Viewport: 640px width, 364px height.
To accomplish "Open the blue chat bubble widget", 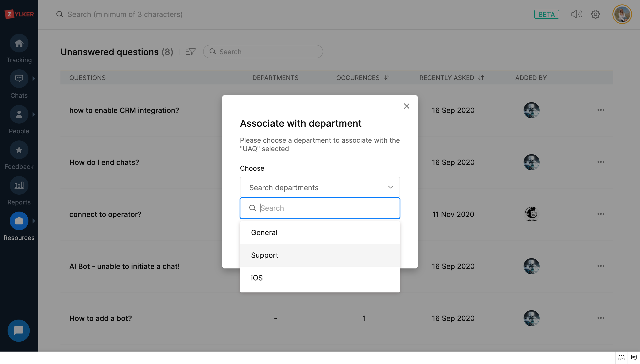I will click(18, 330).
